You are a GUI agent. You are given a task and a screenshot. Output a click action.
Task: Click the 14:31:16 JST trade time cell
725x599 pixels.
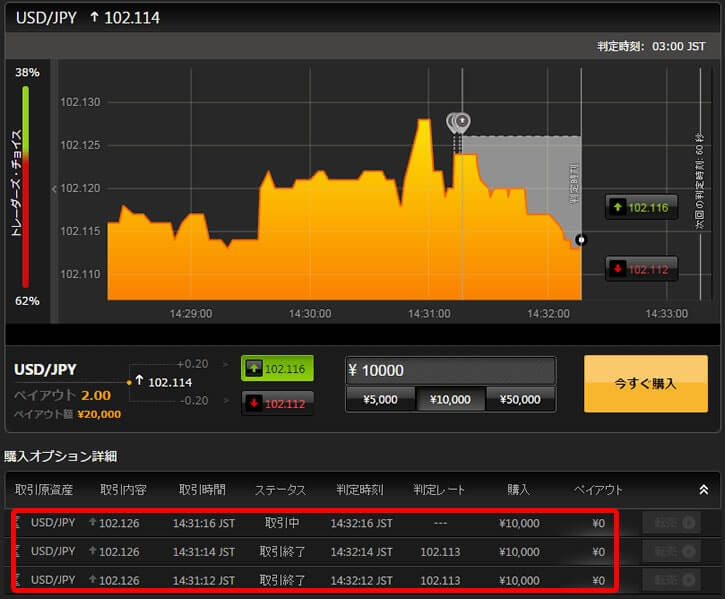pyautogui.click(x=204, y=523)
